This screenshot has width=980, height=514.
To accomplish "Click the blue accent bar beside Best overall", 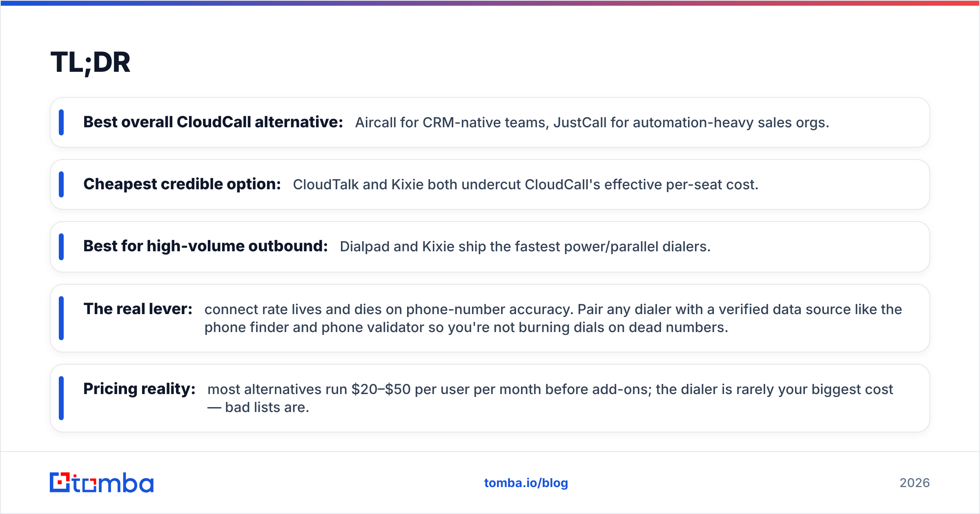I will pos(61,122).
